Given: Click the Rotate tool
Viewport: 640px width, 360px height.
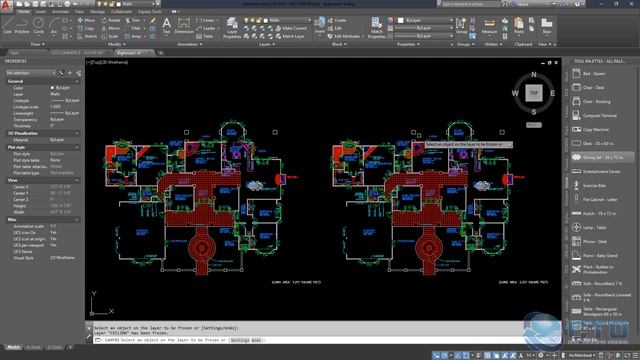Looking at the screenshot, I should click(x=111, y=20).
